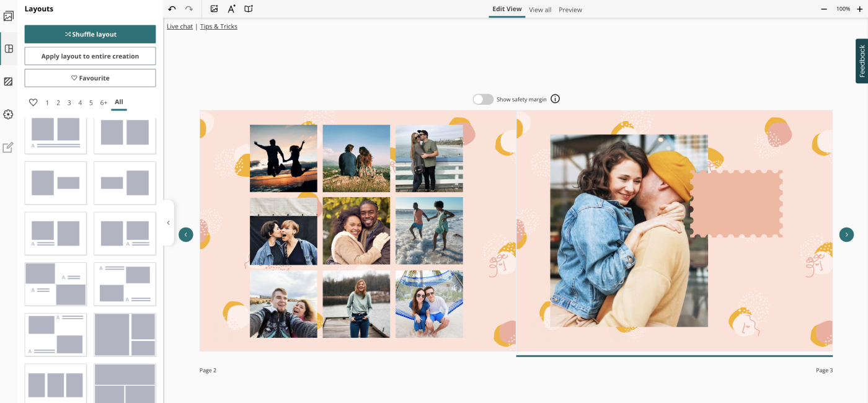Filter layouts by favourites heart icon
The width and height of the screenshot is (868, 403).
click(33, 103)
